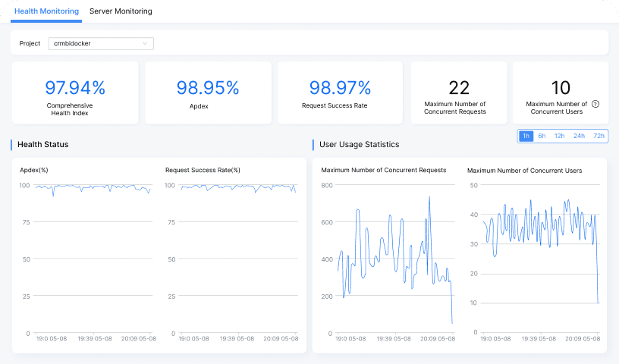Click the Apdex label under 98.95%
This screenshot has height=364, width=619.
[x=199, y=106]
